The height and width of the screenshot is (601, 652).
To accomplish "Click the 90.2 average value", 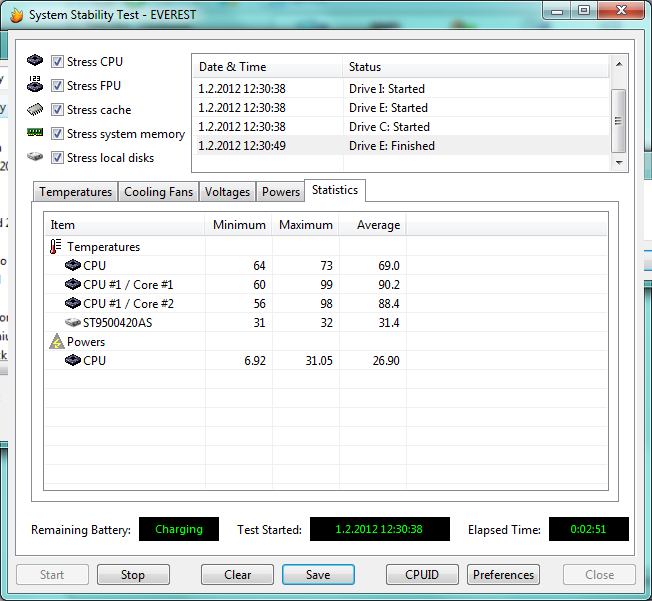I will [389, 284].
